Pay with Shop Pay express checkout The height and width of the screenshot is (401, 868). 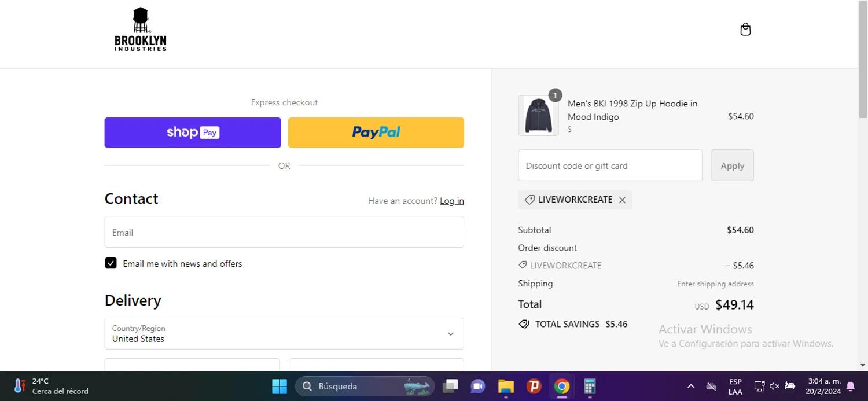click(x=193, y=133)
